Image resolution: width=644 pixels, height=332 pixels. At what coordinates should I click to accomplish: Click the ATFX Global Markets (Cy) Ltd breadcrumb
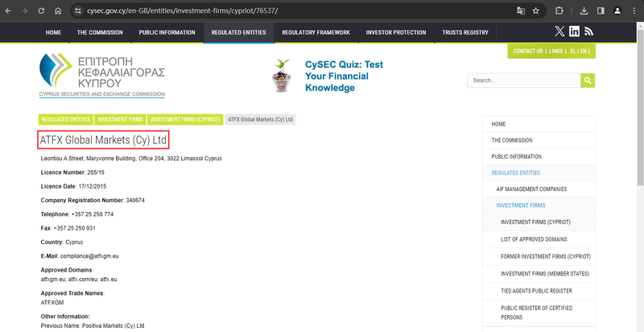click(260, 119)
